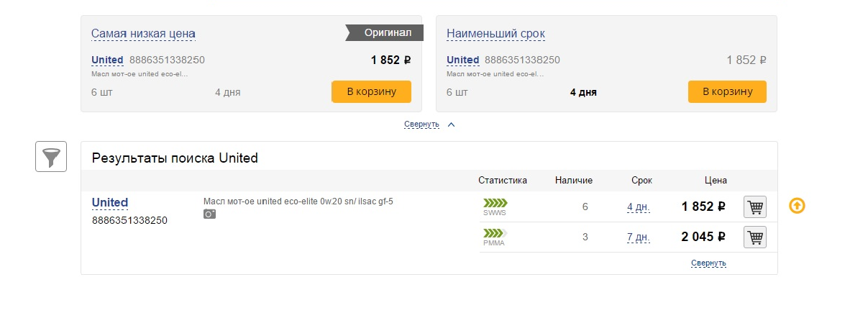
Task: Sort results by the Цена column header
Action: point(716,180)
